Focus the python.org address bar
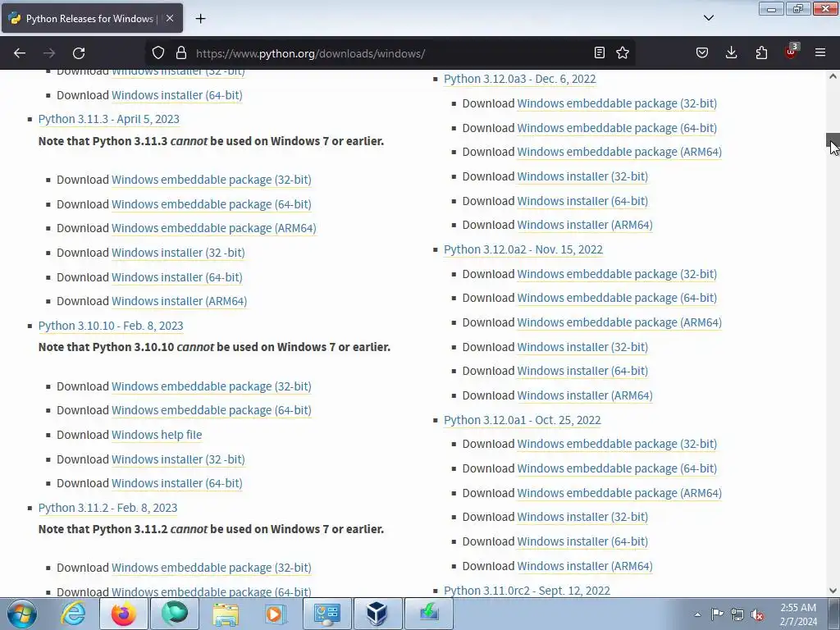 [391, 53]
